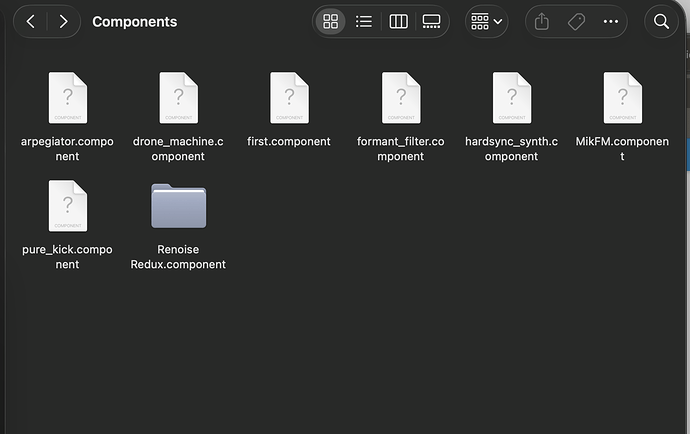Click the Components window title

click(x=134, y=21)
